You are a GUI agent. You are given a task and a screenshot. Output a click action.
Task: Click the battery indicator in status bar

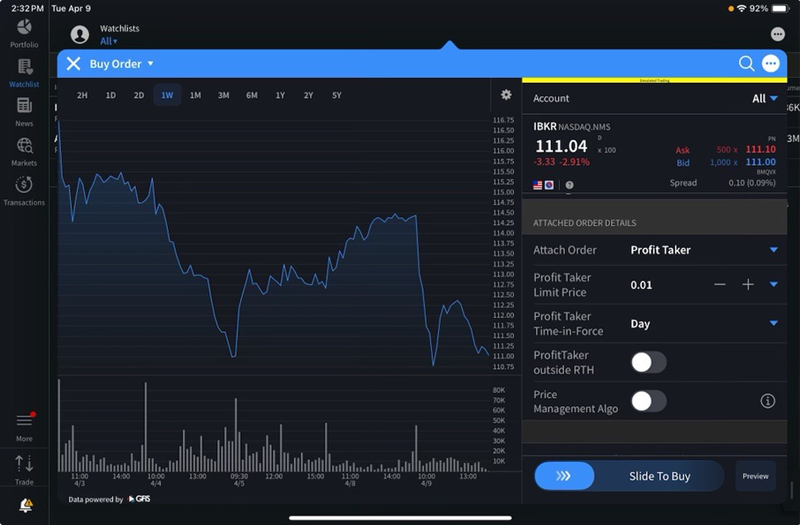coord(781,8)
